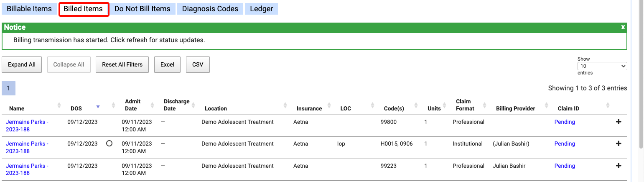Click Expand All button
Screen dimensions: 644x182
[x=22, y=64]
